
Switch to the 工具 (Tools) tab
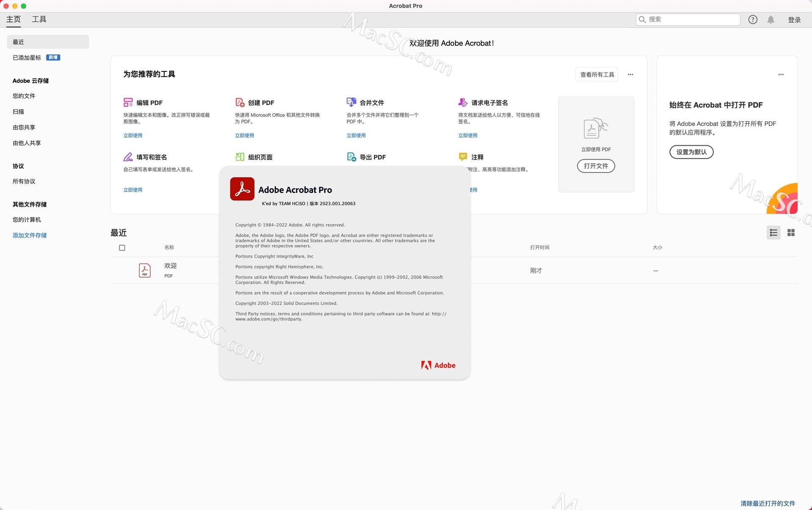tap(39, 19)
